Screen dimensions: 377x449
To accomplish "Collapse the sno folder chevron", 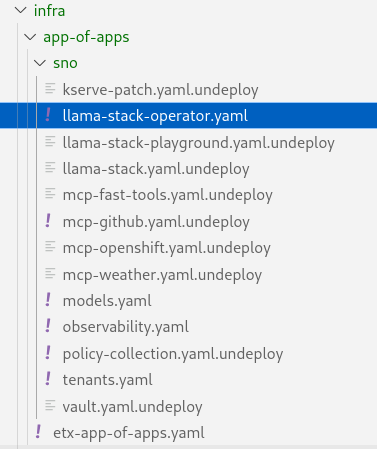I will pyautogui.click(x=40, y=63).
